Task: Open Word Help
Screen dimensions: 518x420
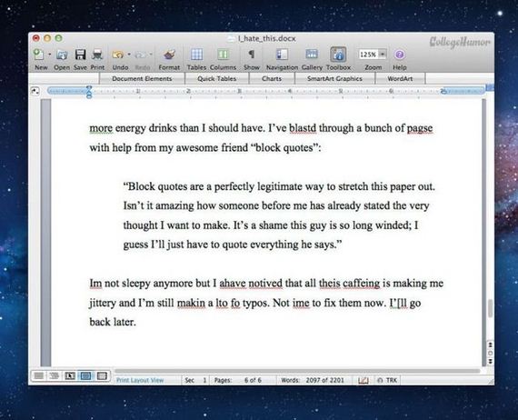Action: 399,55
